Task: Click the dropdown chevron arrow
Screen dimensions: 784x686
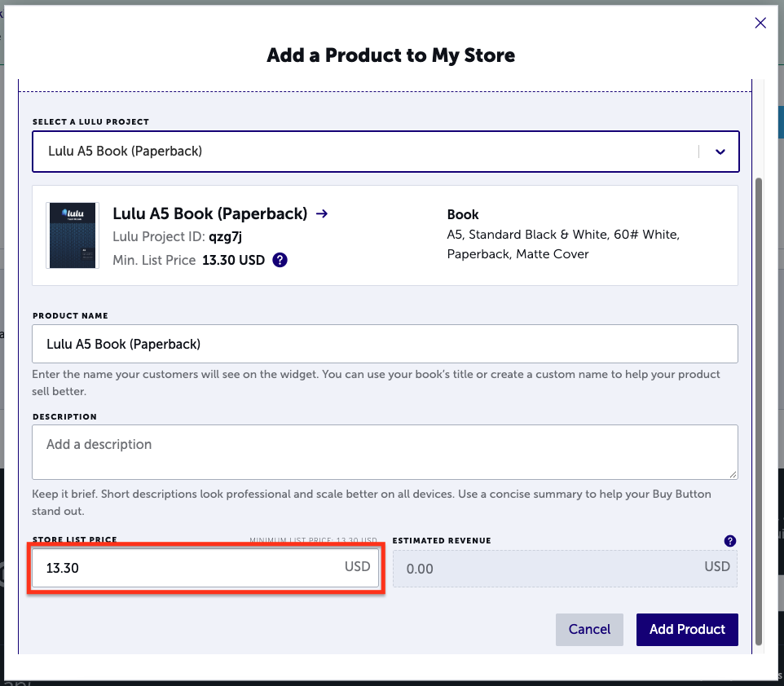Action: point(720,152)
